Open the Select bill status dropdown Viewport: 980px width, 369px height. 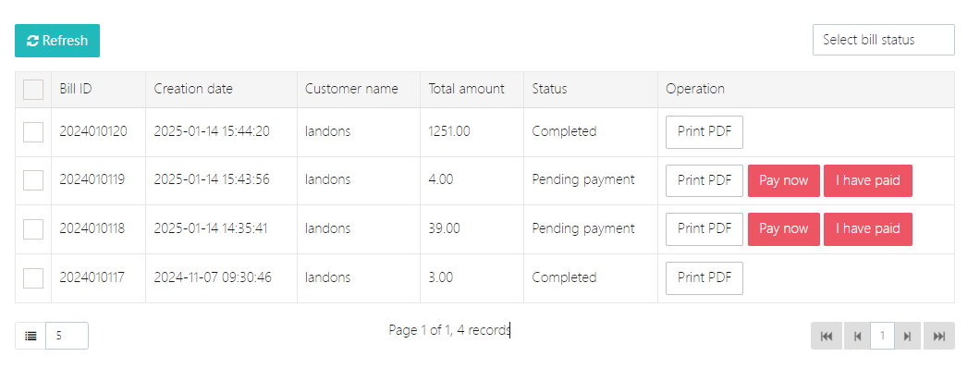pyautogui.click(x=883, y=40)
